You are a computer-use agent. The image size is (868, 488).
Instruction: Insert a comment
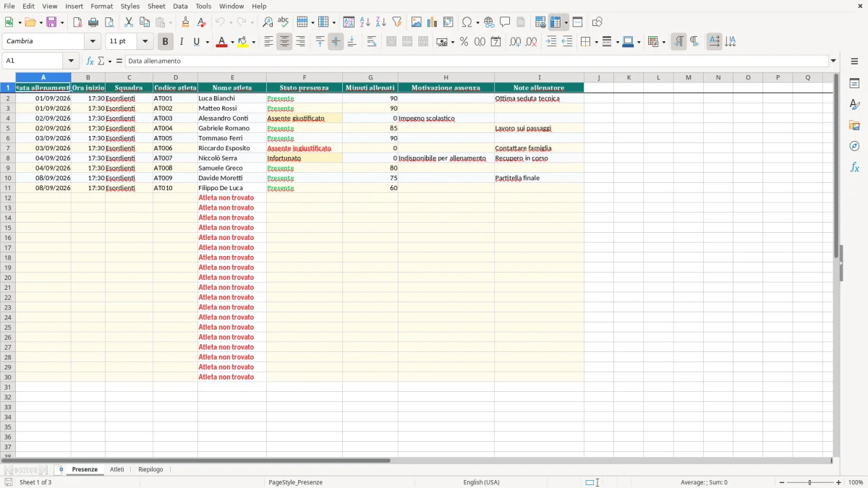coord(506,22)
